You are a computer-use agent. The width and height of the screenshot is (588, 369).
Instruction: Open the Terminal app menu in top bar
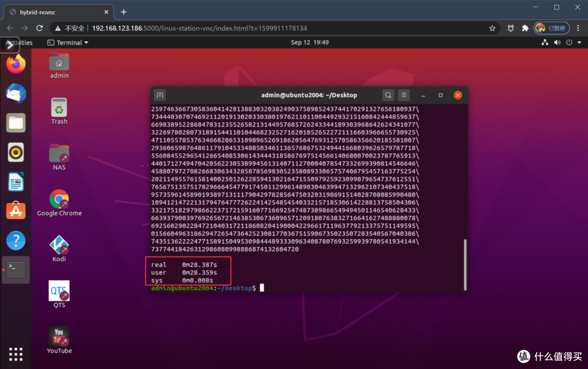click(x=68, y=43)
